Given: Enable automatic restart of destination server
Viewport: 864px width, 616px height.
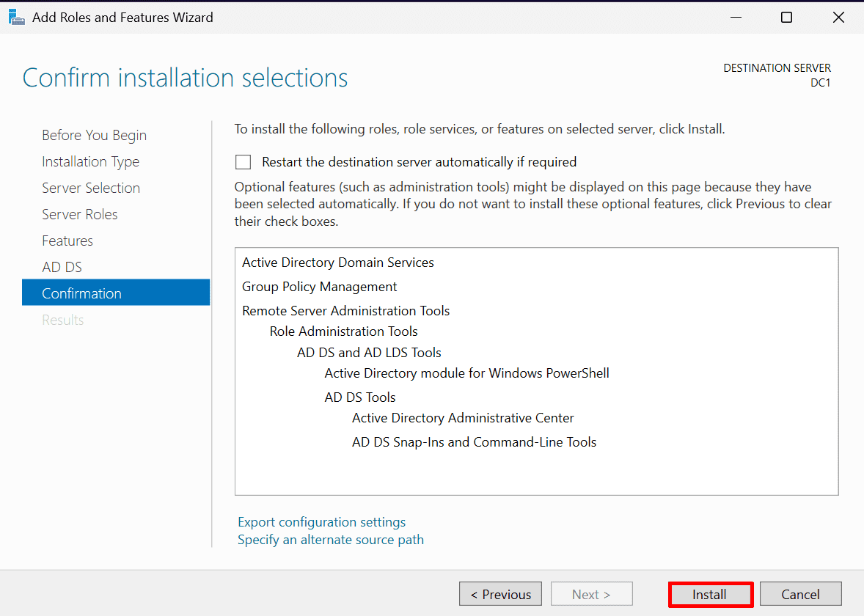Looking at the screenshot, I should tap(243, 162).
